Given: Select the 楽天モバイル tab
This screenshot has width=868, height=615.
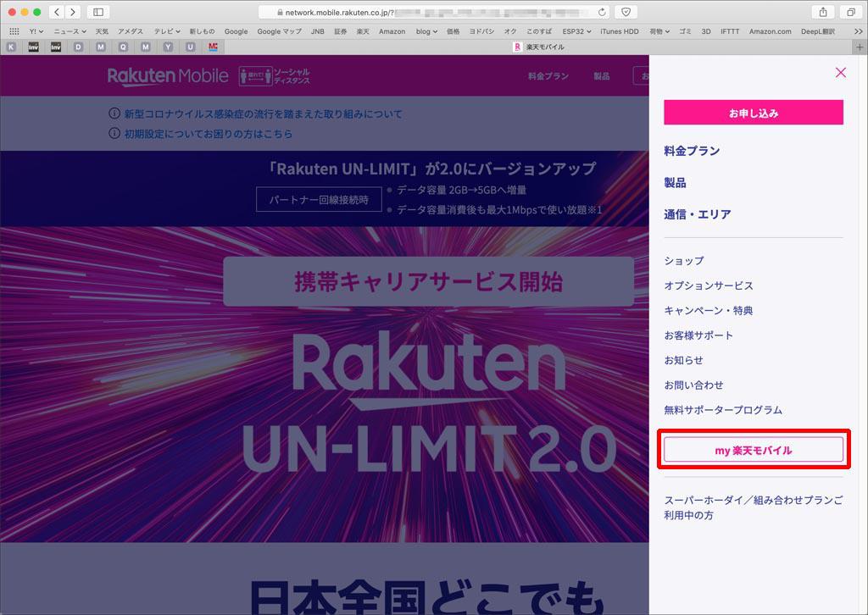Looking at the screenshot, I should click(538, 47).
